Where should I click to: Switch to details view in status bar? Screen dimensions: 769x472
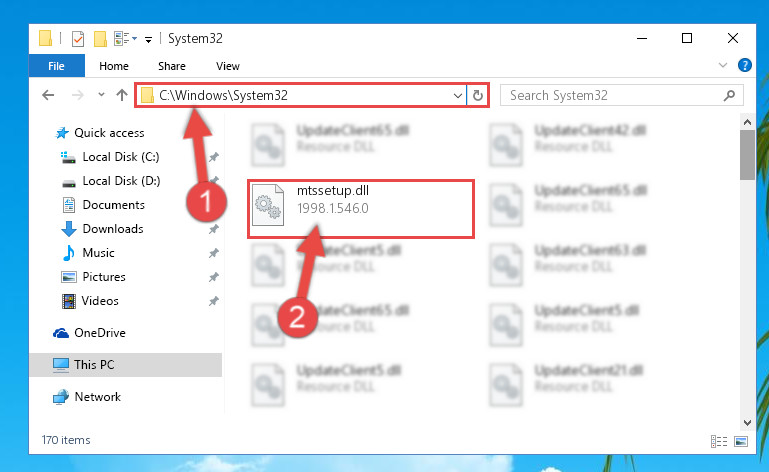(x=719, y=442)
